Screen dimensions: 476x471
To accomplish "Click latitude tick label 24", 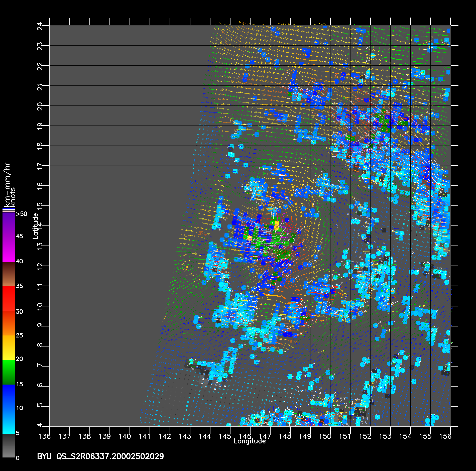I will point(40,26).
